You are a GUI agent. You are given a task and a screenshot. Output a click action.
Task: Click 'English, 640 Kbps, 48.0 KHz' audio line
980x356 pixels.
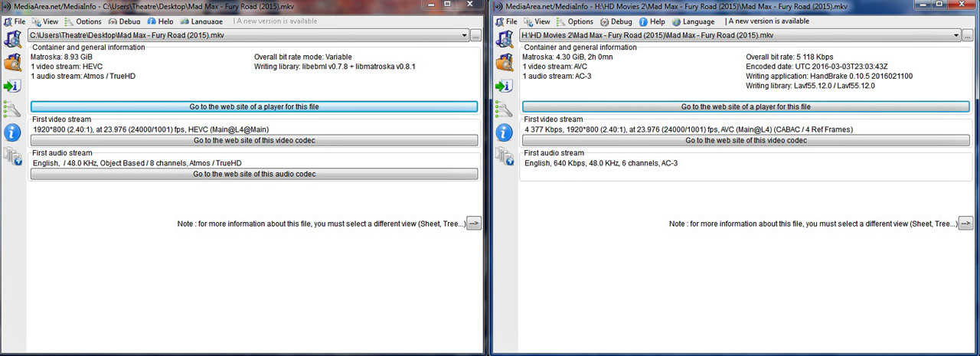coord(601,163)
